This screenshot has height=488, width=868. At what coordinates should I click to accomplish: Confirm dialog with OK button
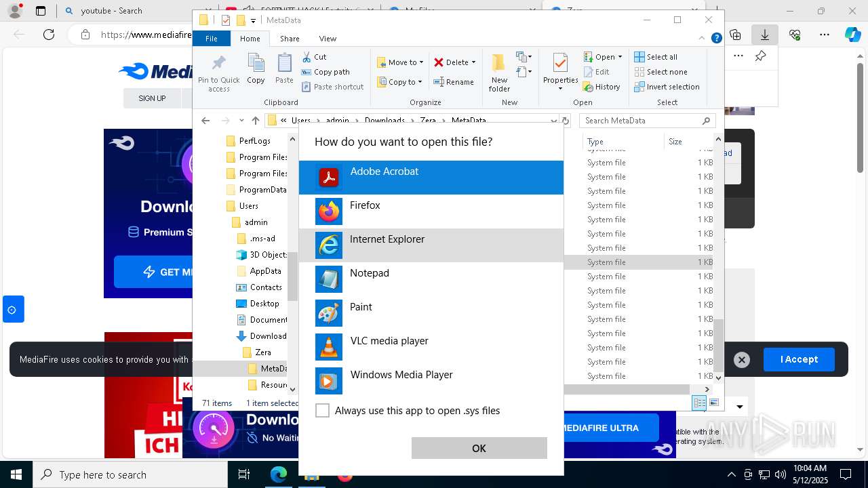point(479,448)
